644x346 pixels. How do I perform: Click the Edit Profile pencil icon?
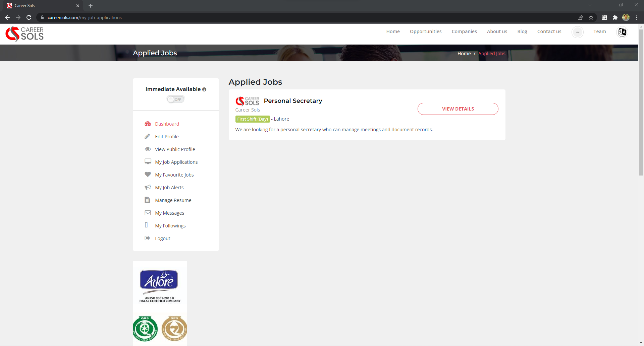pos(147,136)
